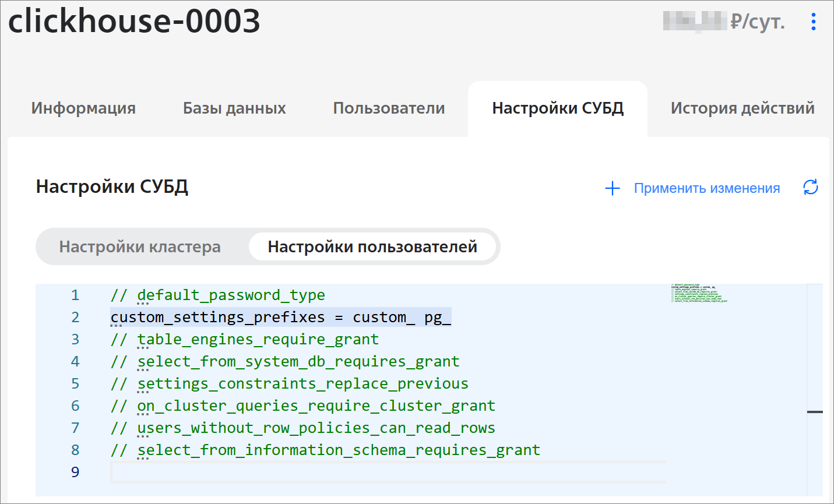834x504 pixels.
Task: Click line number 8 in gutter
Action: pyautogui.click(x=75, y=450)
